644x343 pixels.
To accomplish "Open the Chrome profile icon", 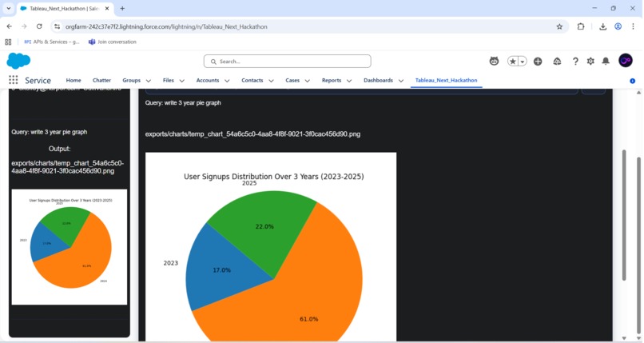I will (618, 26).
